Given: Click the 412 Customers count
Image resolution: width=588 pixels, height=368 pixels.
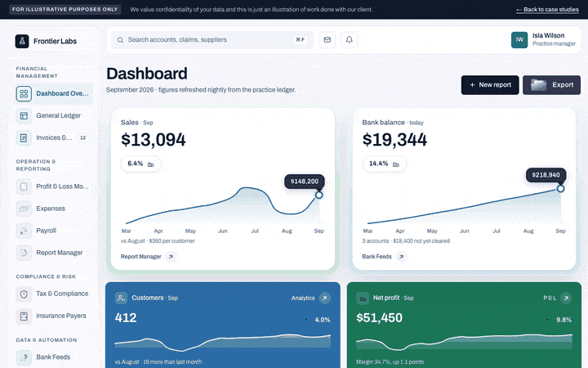Looking at the screenshot, I should tap(126, 318).
